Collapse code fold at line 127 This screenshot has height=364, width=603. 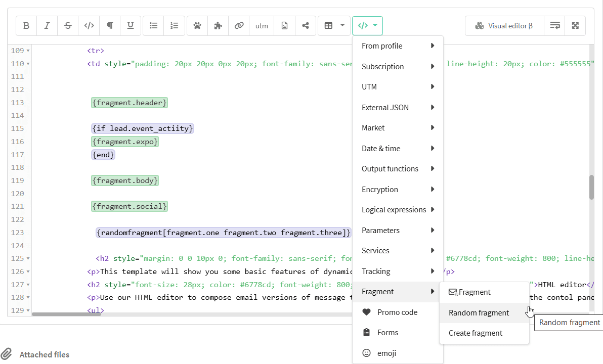click(28, 285)
